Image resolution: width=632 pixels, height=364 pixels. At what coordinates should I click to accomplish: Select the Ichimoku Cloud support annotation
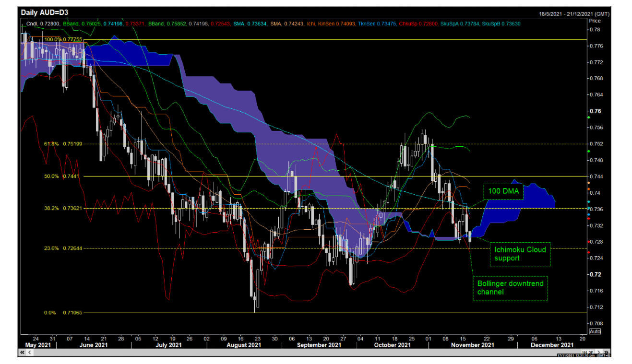520,254
